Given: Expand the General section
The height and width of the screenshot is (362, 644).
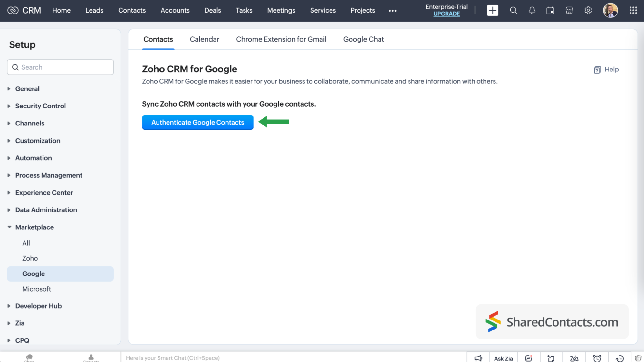Looking at the screenshot, I should pos(9,88).
